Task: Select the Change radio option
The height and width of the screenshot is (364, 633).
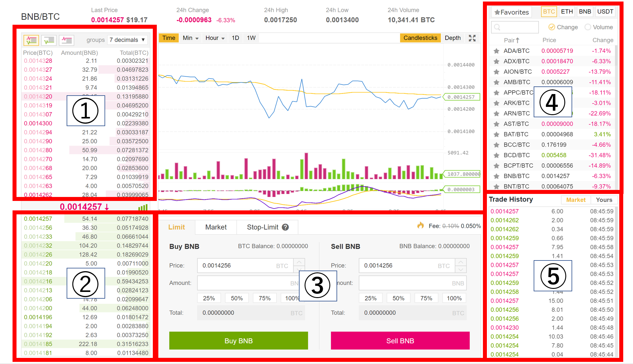Action: [552, 27]
